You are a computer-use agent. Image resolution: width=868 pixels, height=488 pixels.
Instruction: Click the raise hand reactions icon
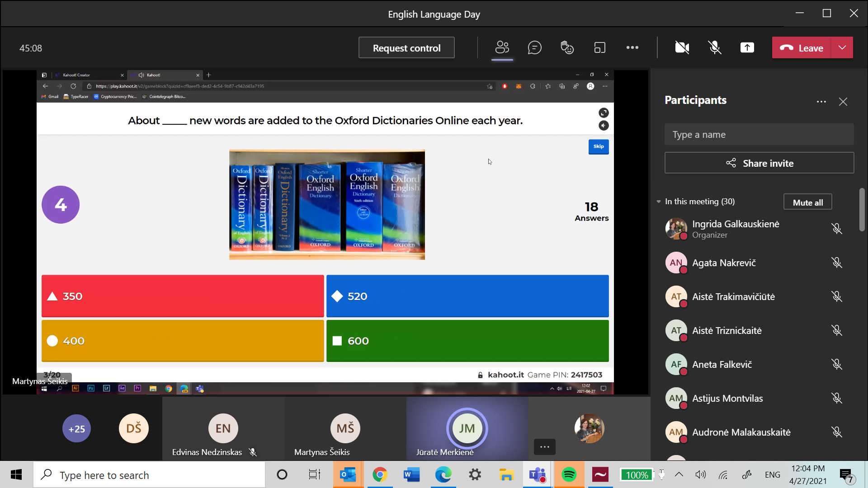(567, 47)
